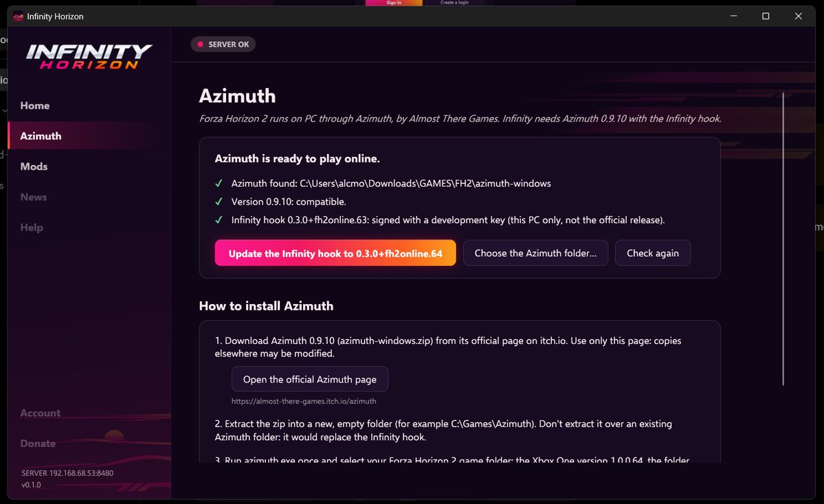Click Create a login in the background window

(x=454, y=3)
